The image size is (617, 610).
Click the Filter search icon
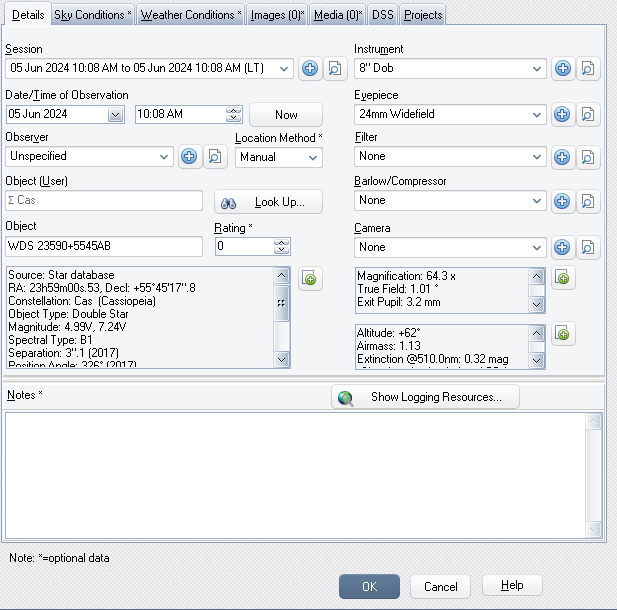tap(588, 157)
